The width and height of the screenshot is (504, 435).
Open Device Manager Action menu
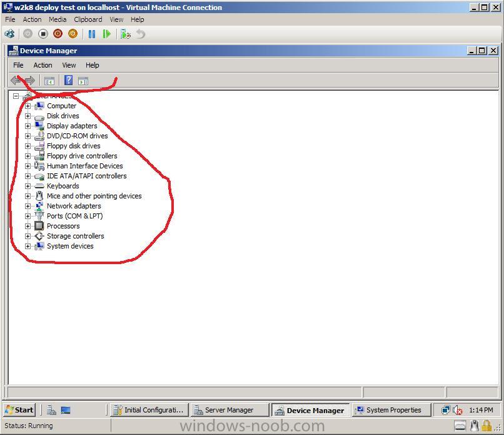43,65
